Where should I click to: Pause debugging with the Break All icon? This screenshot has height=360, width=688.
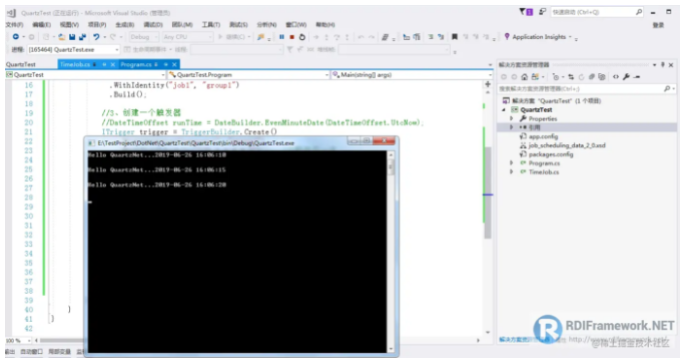point(282,37)
